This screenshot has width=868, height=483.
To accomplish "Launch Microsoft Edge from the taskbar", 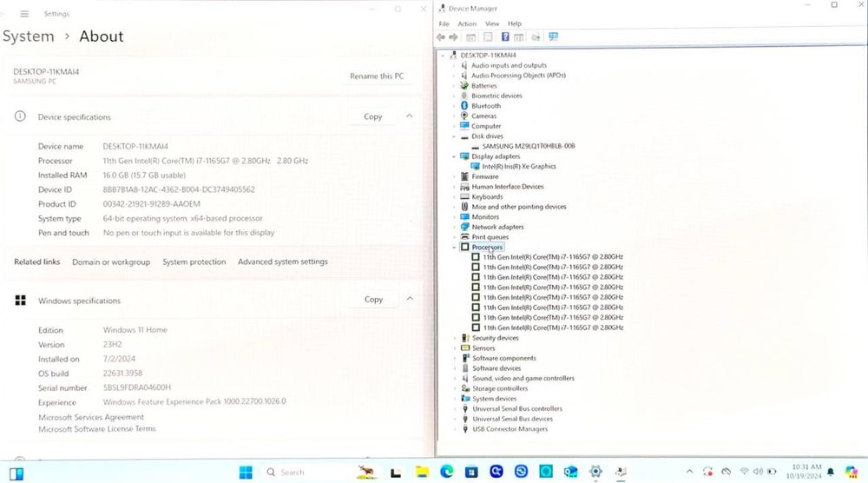I will coord(447,472).
